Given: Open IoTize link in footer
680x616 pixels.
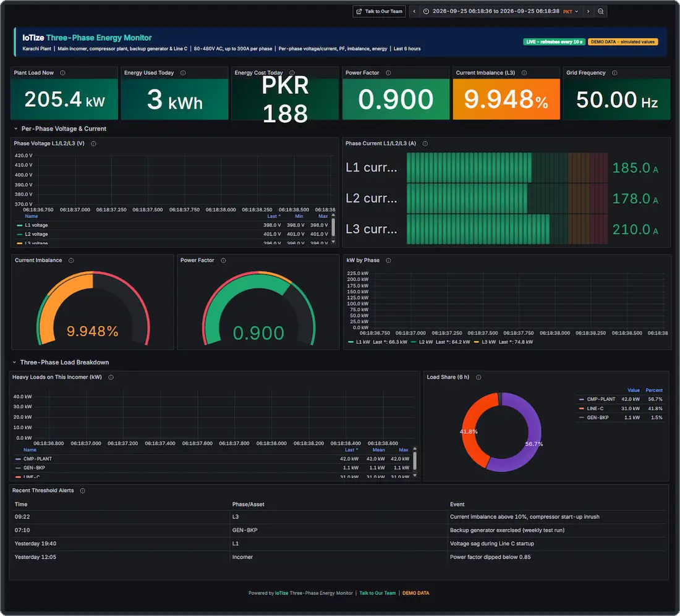Looking at the screenshot, I should pos(281,593).
